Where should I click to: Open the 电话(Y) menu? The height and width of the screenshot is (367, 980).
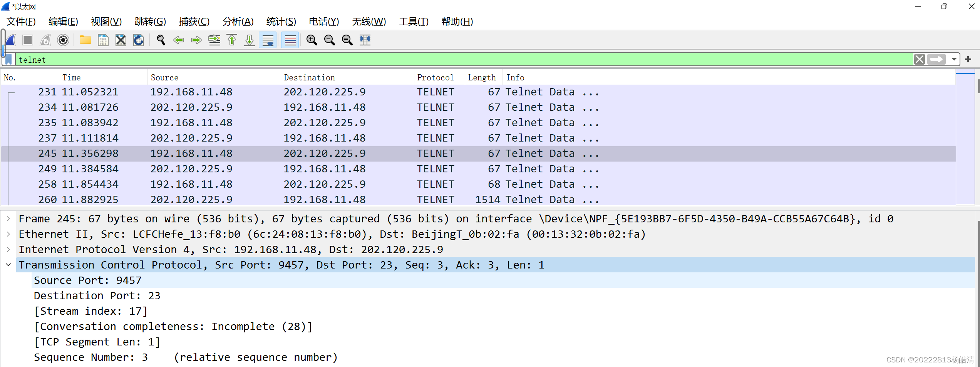pos(324,22)
